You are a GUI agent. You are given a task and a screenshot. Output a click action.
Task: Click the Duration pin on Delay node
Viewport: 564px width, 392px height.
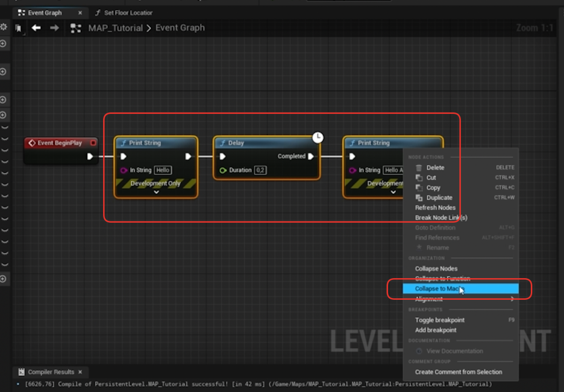pyautogui.click(x=223, y=170)
